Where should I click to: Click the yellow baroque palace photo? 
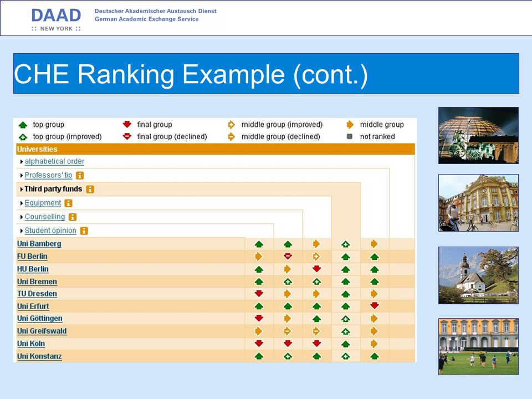click(478, 203)
